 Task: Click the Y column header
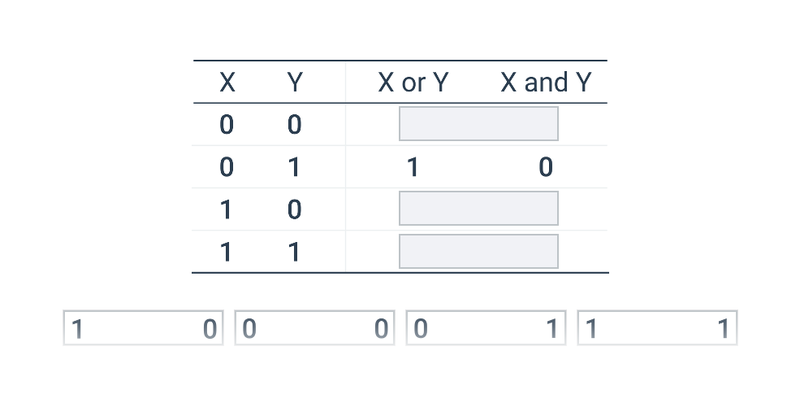coord(295,82)
